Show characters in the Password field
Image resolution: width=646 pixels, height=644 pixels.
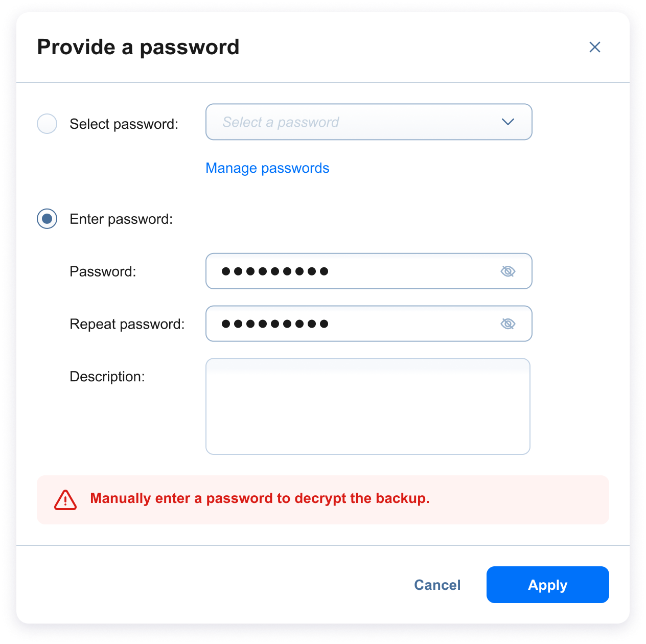tap(507, 271)
